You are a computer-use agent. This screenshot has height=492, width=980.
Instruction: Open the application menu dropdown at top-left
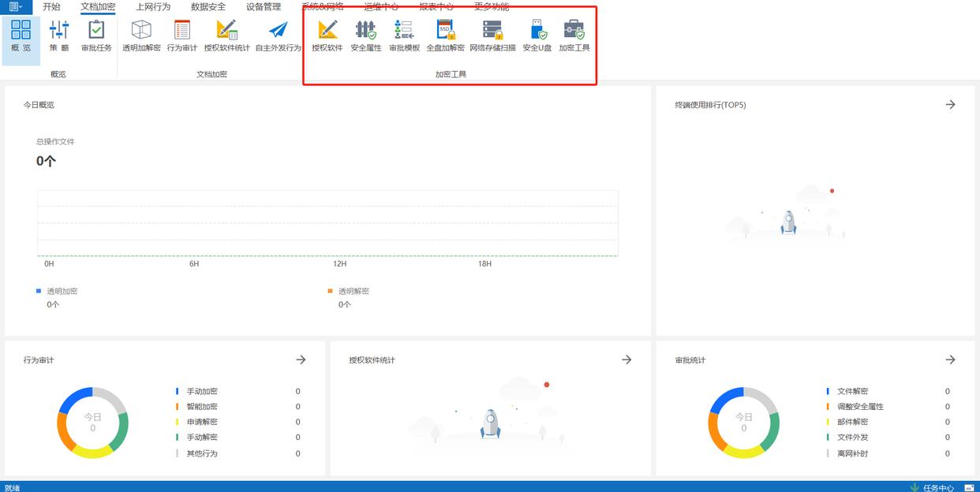click(x=16, y=6)
